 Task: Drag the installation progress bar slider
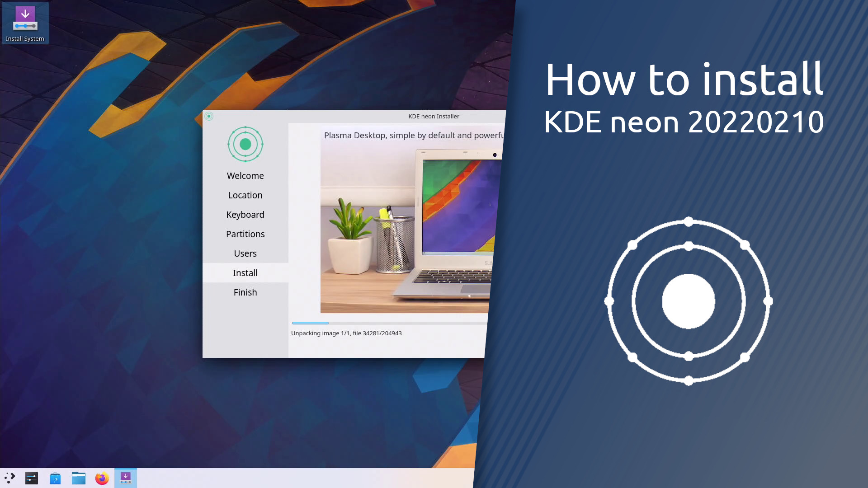(327, 322)
